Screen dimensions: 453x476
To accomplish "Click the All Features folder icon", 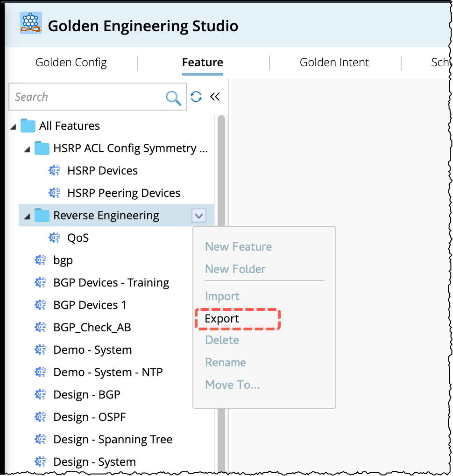I will pyautogui.click(x=28, y=126).
